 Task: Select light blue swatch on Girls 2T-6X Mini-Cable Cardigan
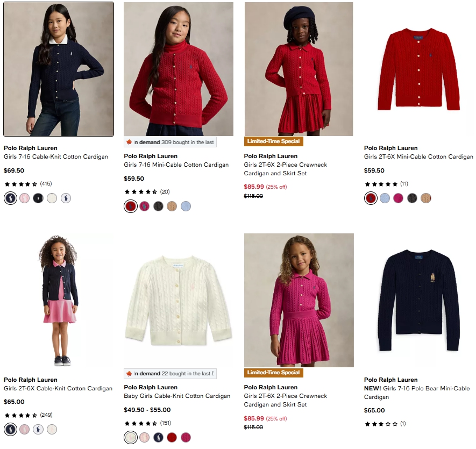pyautogui.click(x=385, y=198)
